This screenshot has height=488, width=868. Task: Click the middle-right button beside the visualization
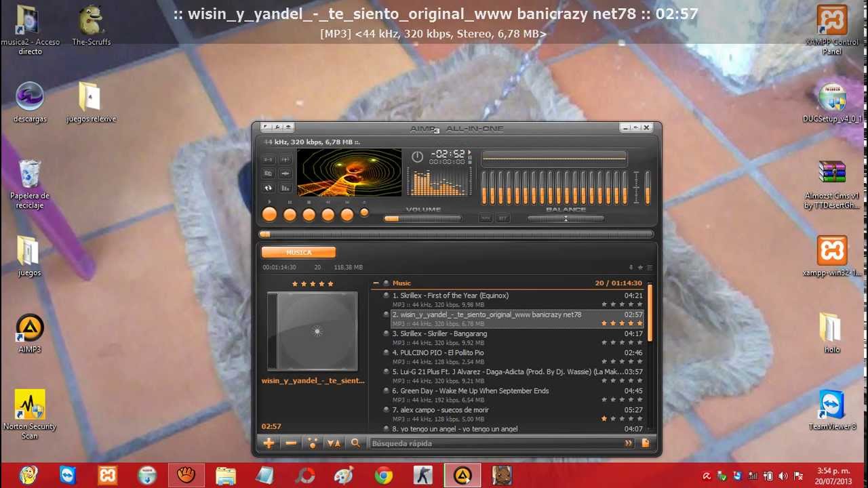click(285, 174)
